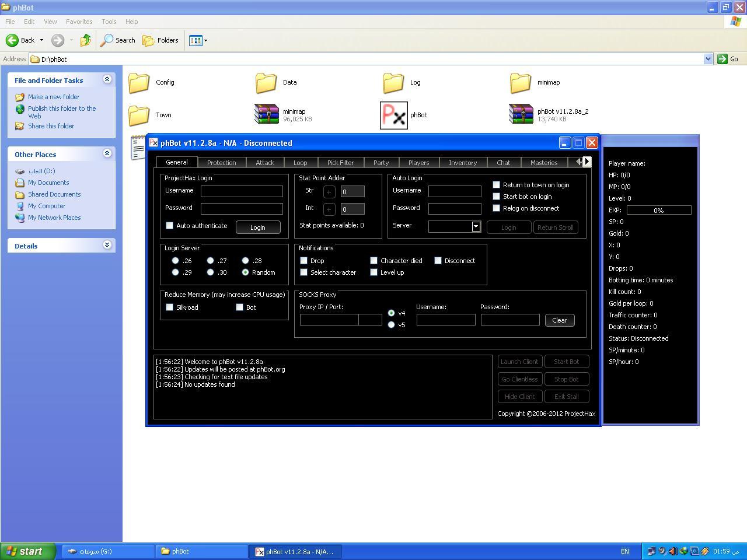Open the Config folder icon
747x560 pixels.
click(x=139, y=82)
